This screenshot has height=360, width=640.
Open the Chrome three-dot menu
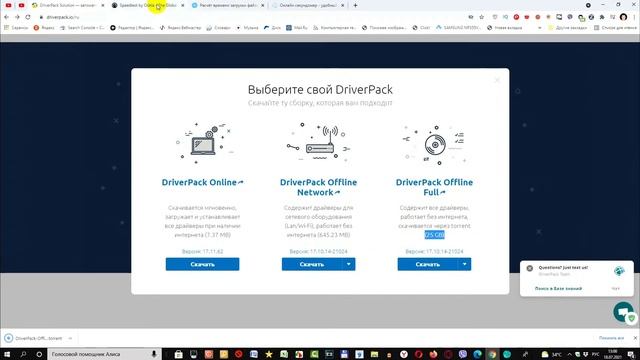[634, 17]
